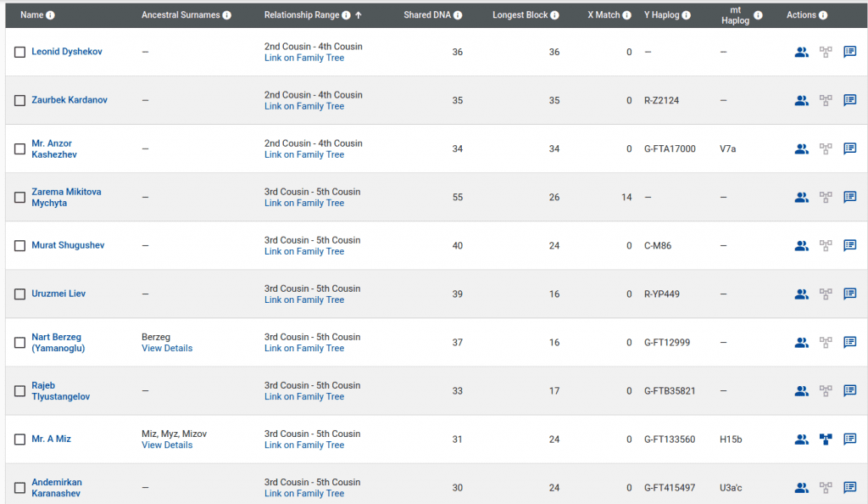Click Link on Family Tree for Uruzmei Liev

pos(303,300)
